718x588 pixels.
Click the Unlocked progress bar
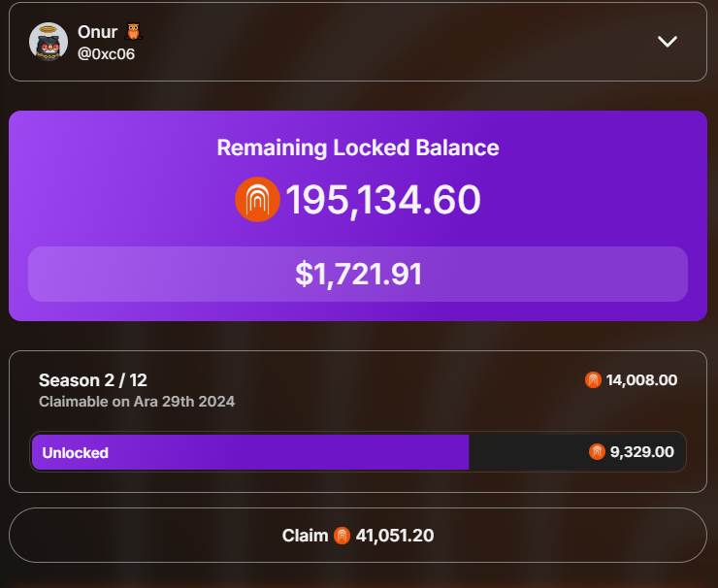pyautogui.click(x=358, y=452)
